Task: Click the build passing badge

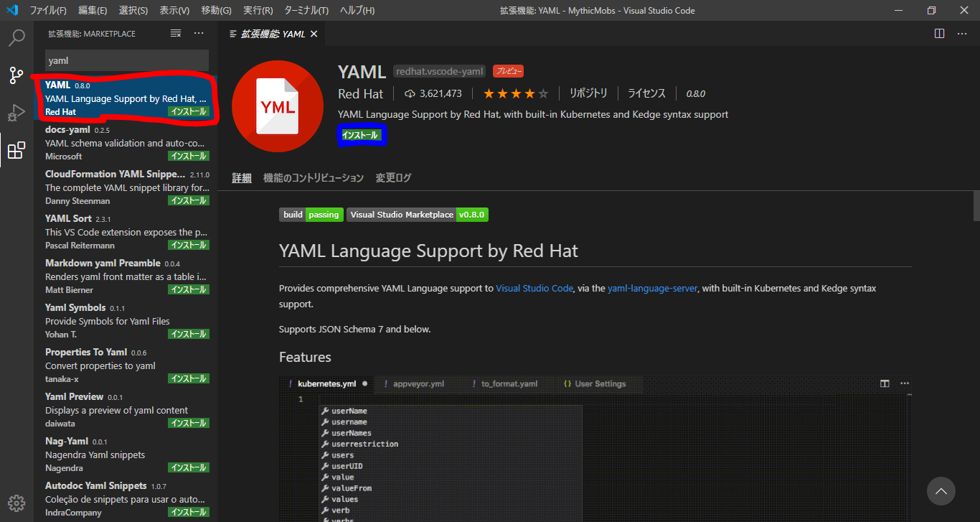Action: 311,215
